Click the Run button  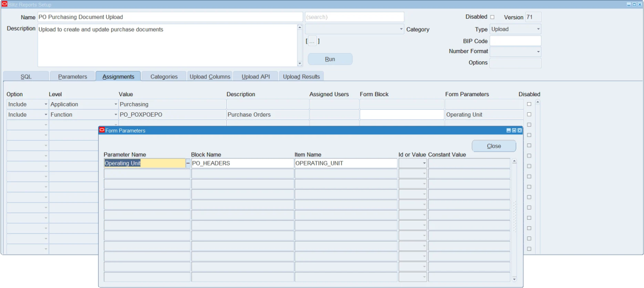(330, 59)
